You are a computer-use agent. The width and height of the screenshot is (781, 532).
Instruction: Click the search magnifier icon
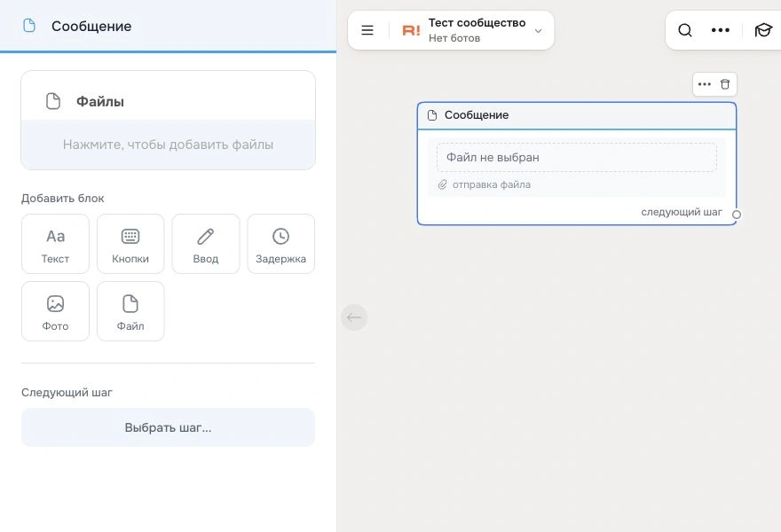pos(685,30)
